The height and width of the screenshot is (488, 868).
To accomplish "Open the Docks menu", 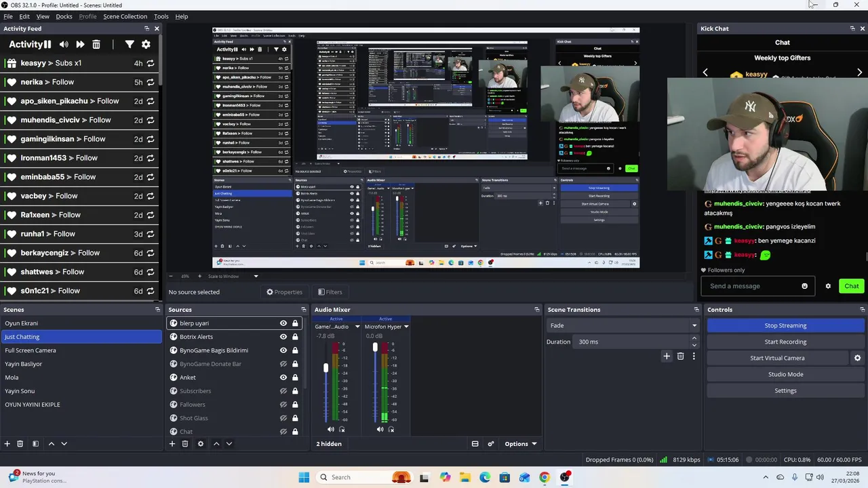I will coord(64,16).
